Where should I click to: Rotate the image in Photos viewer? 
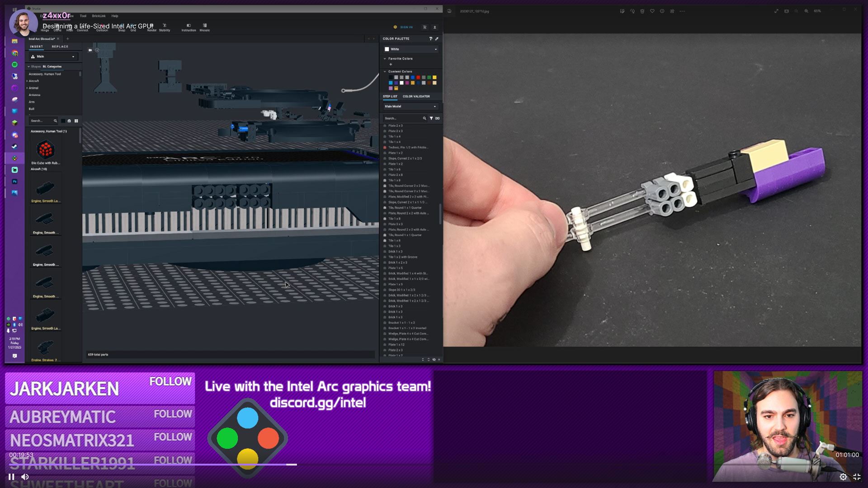632,11
